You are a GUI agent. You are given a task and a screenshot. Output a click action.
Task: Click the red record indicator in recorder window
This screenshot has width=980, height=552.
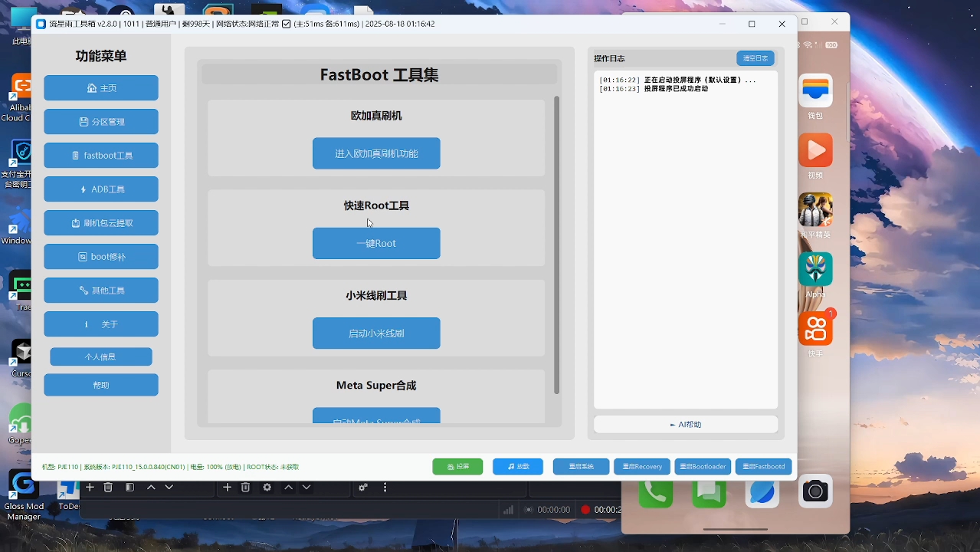click(x=585, y=509)
